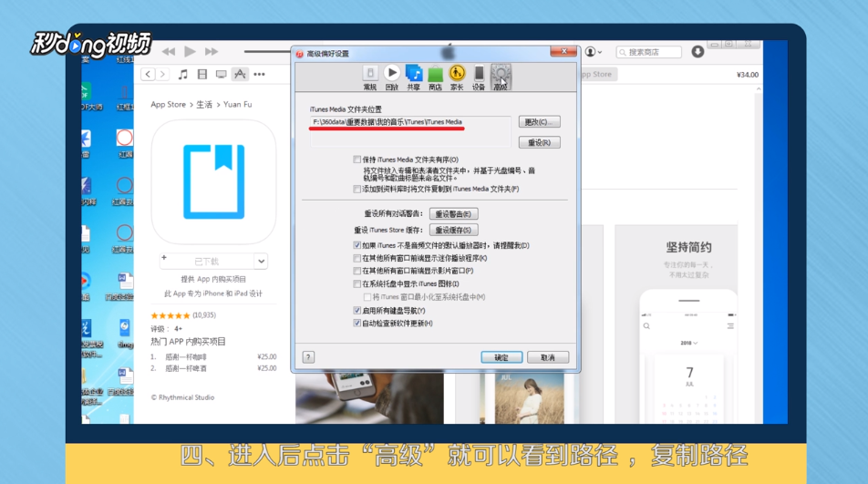868x484 pixels.
Task: Click the 生活 breadcrumb link
Action: [x=204, y=104]
